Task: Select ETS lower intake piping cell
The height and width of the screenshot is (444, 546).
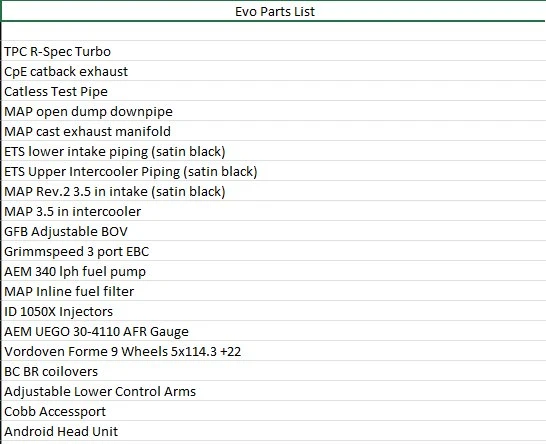Action: 274,151
